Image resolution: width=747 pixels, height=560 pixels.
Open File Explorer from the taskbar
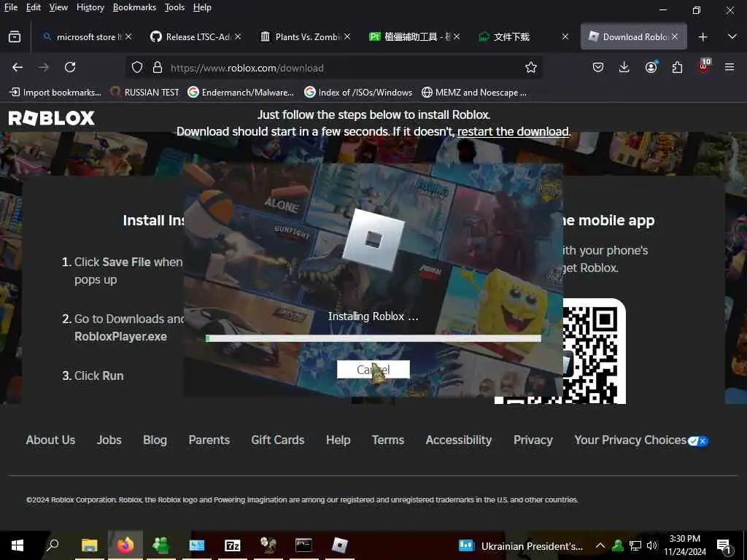pyautogui.click(x=89, y=545)
